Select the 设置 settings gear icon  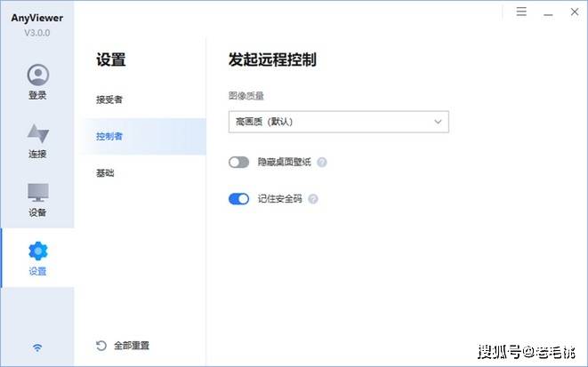point(38,251)
